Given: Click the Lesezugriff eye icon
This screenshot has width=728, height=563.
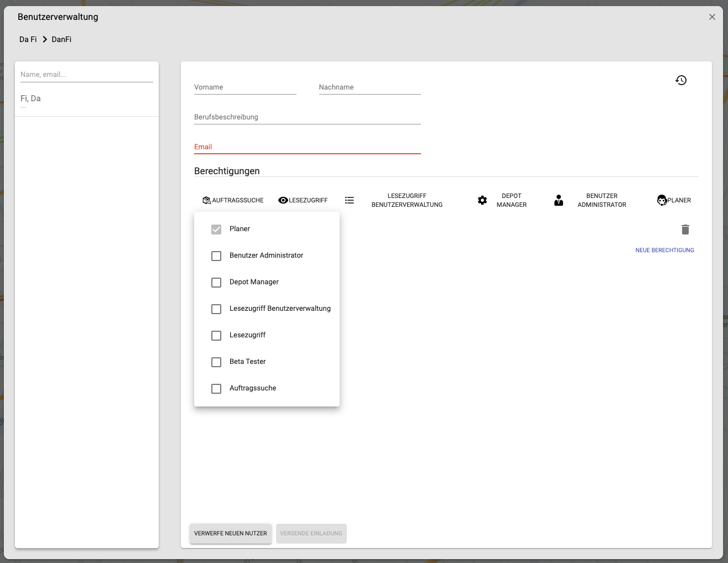Looking at the screenshot, I should 283,200.
